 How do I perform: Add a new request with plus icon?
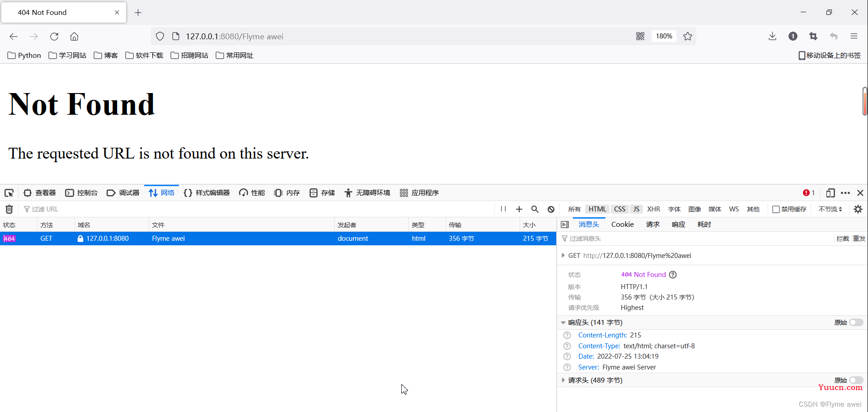(519, 209)
